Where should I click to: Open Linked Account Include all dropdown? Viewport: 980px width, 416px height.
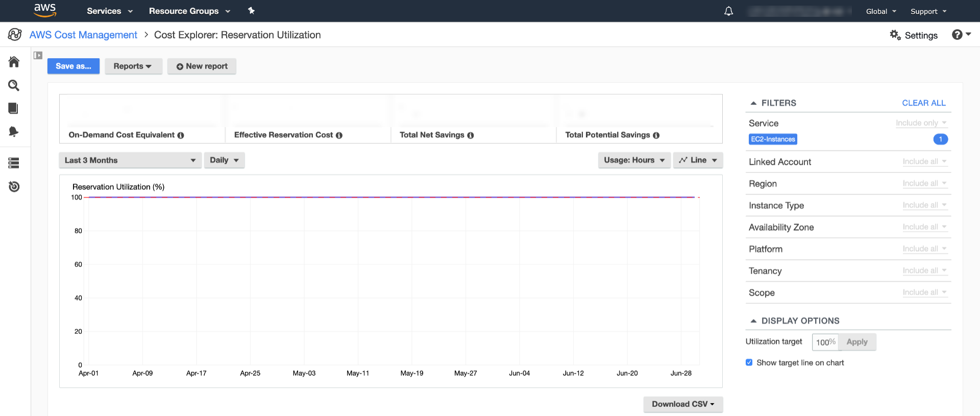pos(925,161)
